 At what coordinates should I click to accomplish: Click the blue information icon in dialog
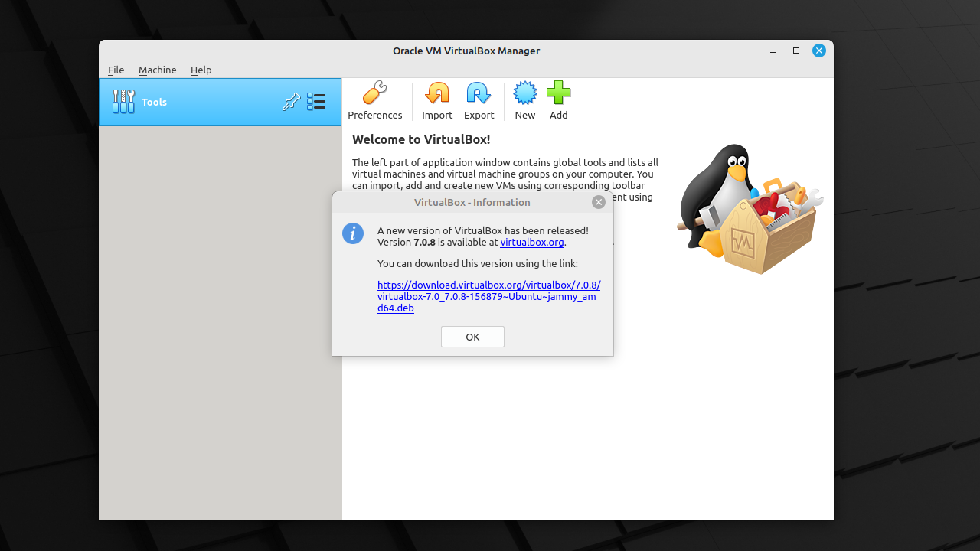coord(353,233)
